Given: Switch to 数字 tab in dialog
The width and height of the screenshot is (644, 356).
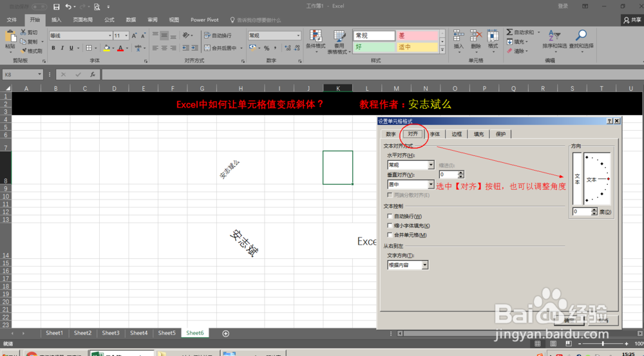Looking at the screenshot, I should pos(391,135).
